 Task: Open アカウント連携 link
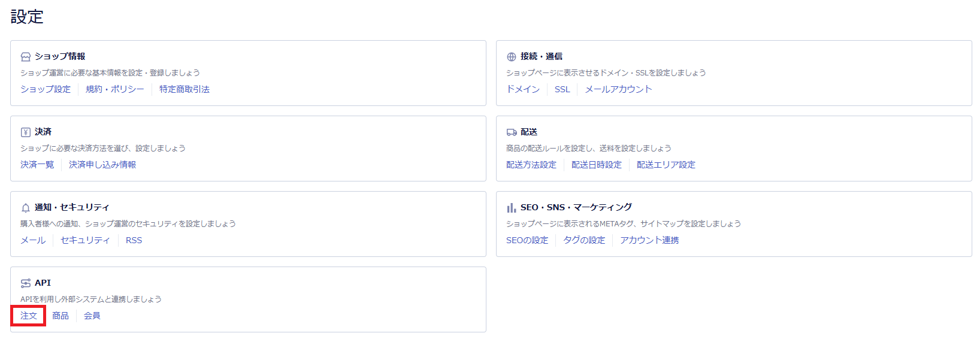(649, 240)
